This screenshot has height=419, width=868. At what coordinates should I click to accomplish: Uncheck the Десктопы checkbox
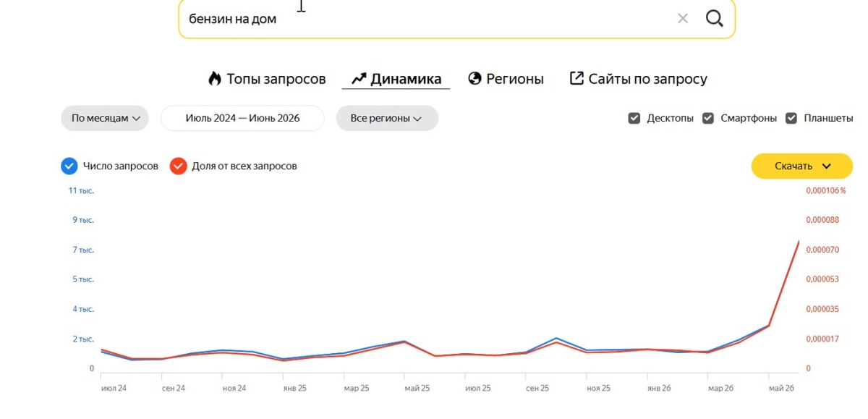634,118
